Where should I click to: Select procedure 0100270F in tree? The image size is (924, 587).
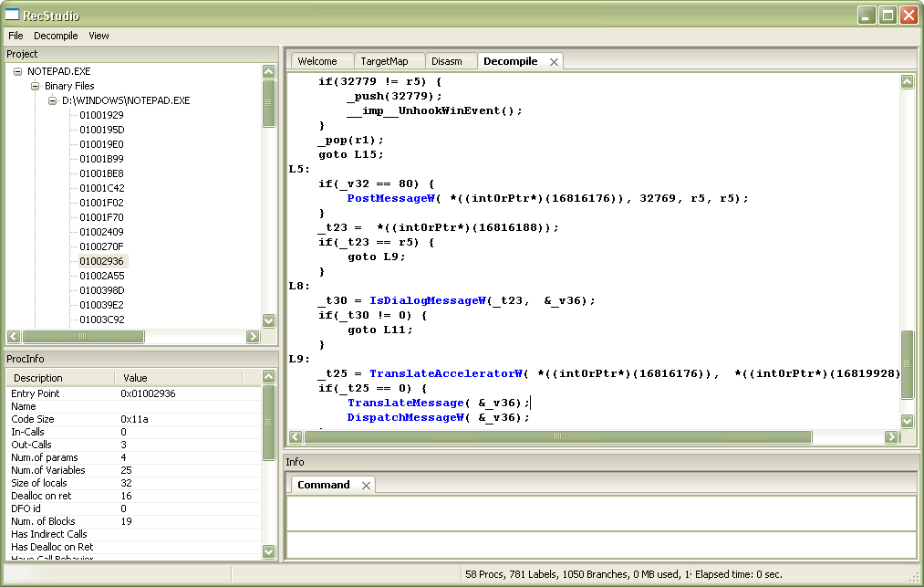[x=101, y=246]
